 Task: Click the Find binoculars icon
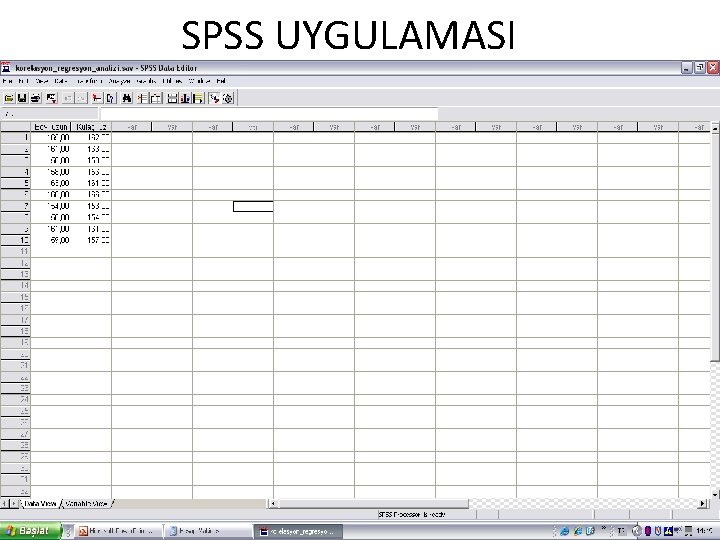(127, 98)
